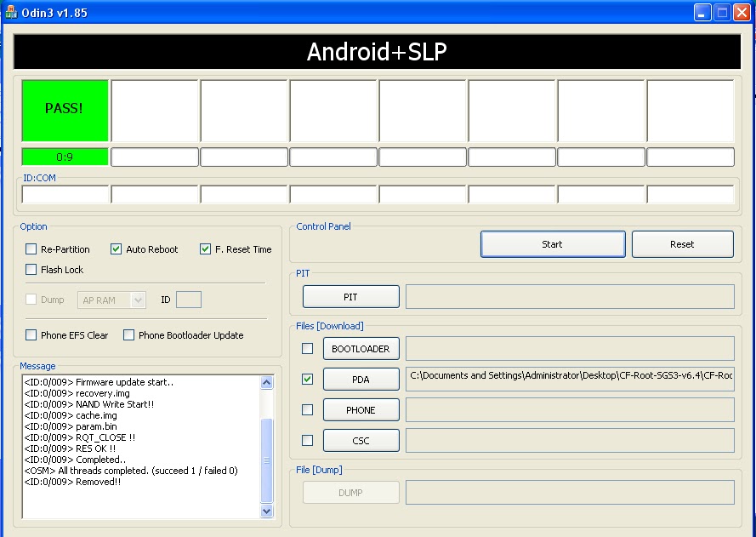Click the Message log scrollbar thumb
Viewport: 756px width, 537px height.
[267, 460]
